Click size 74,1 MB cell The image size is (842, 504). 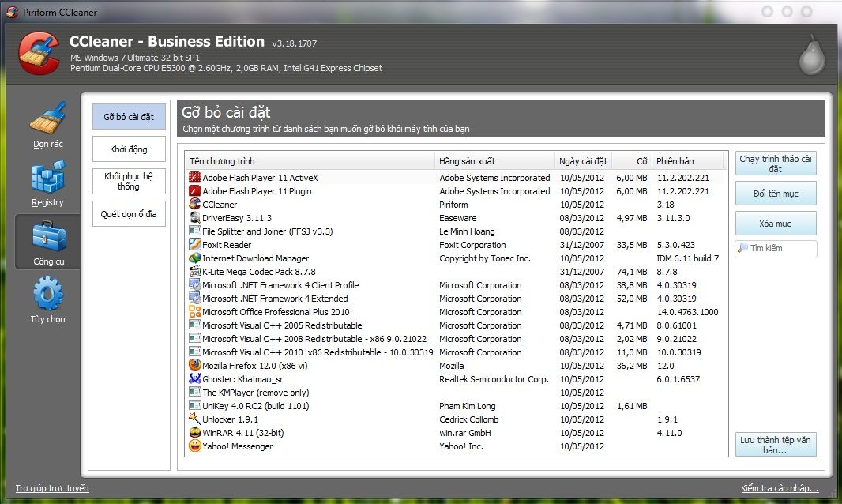pyautogui.click(x=632, y=271)
